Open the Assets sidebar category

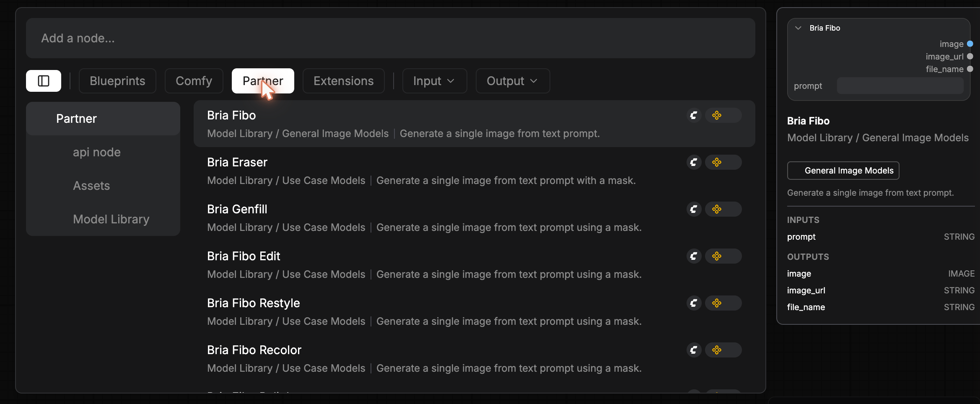tap(103, 186)
